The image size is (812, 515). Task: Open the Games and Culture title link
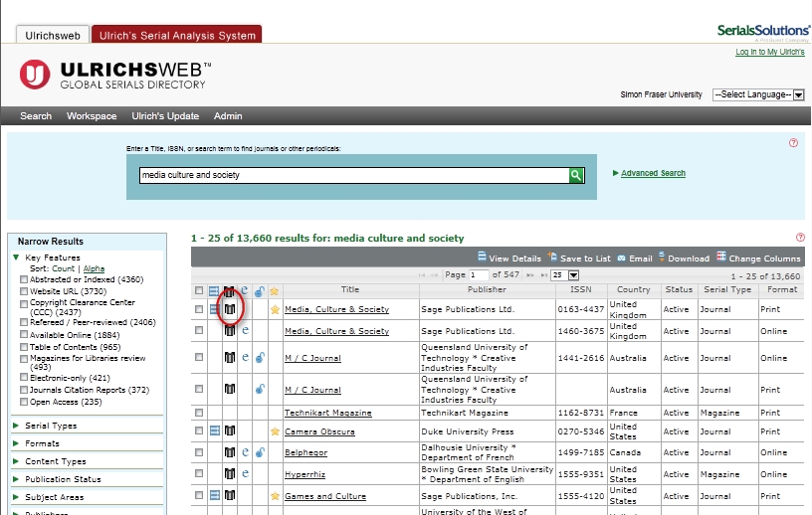325,496
